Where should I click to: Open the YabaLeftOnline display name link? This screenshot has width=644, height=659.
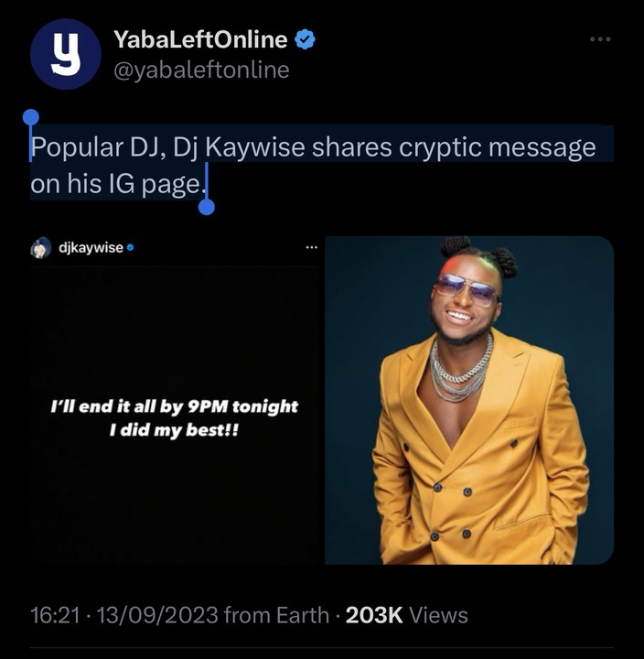pyautogui.click(x=201, y=39)
